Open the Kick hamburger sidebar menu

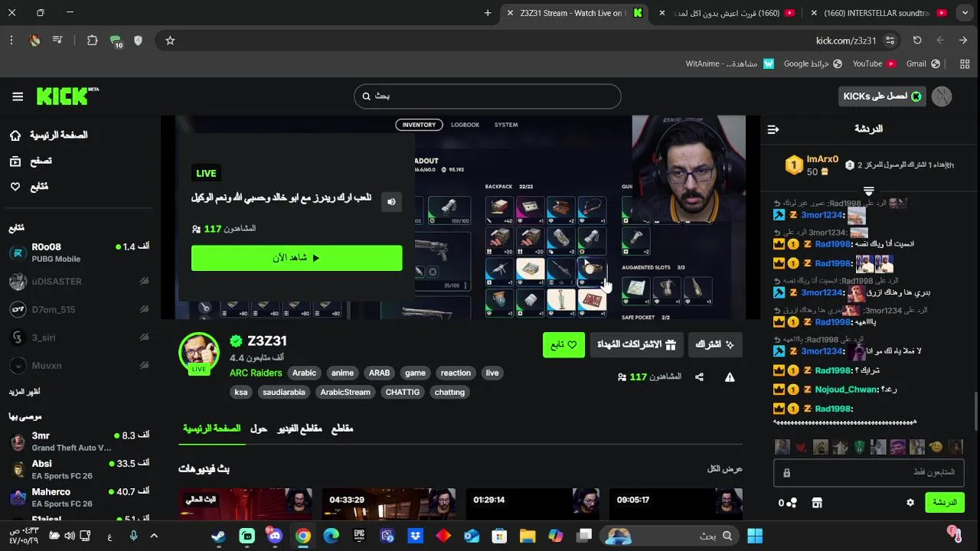pyautogui.click(x=18, y=96)
